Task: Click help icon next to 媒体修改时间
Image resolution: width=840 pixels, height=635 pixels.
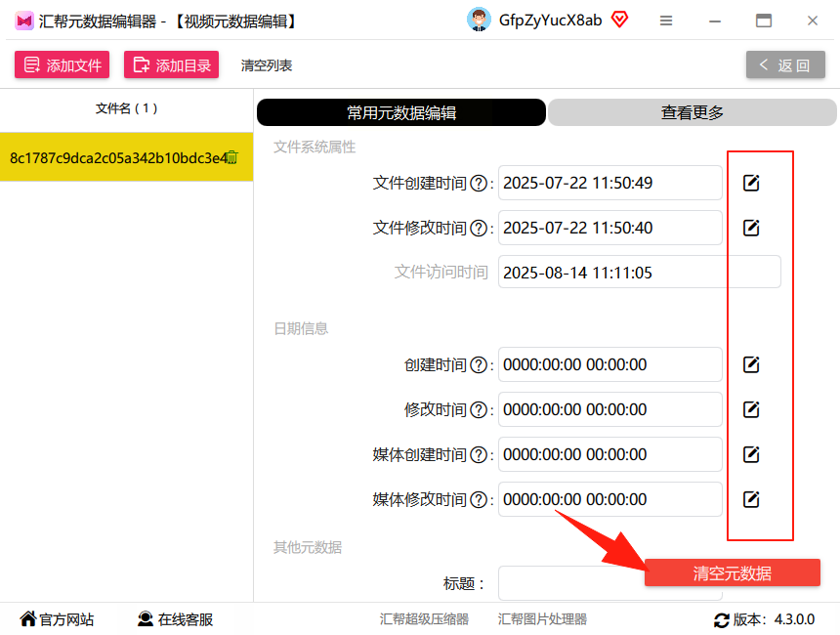Action: (479, 500)
